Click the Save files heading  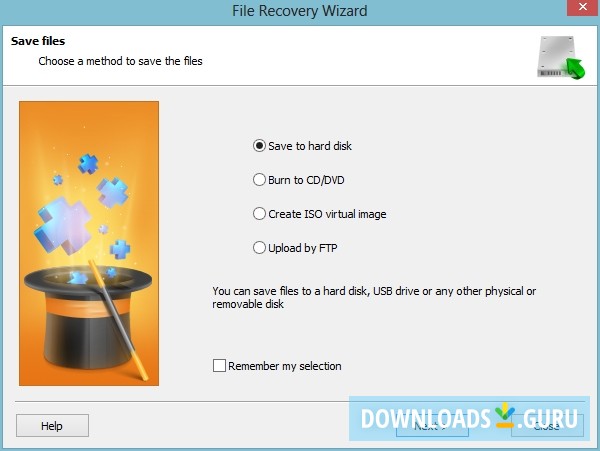pos(38,41)
